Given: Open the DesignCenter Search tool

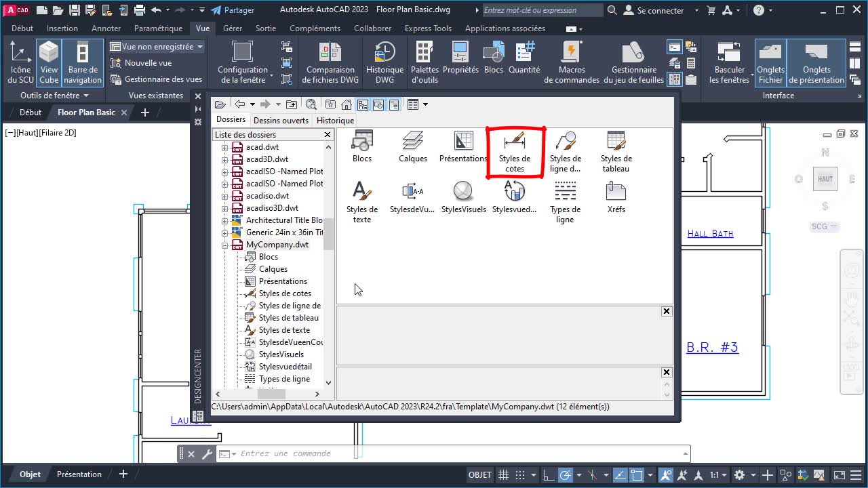Looking at the screenshot, I should 311,104.
